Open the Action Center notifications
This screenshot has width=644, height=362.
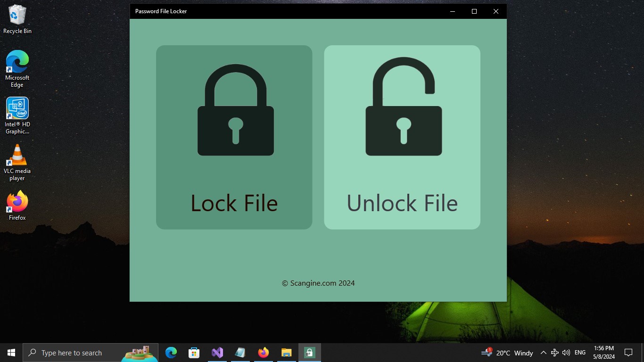click(628, 352)
